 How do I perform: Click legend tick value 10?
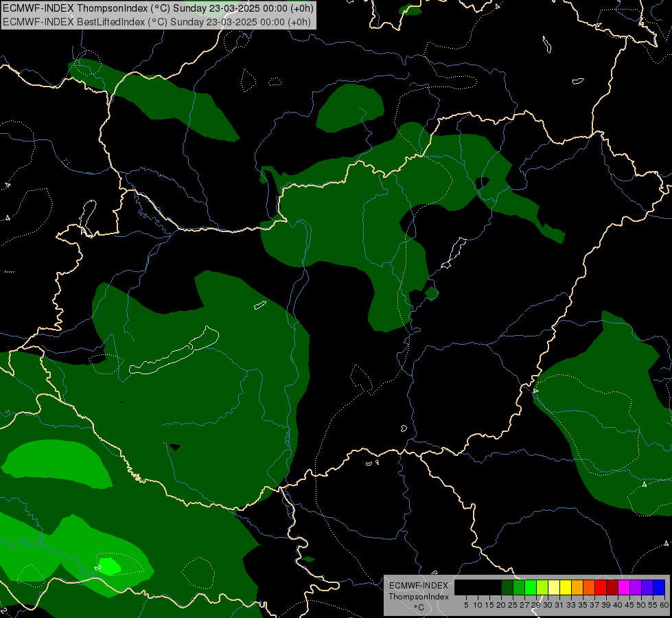(x=478, y=605)
